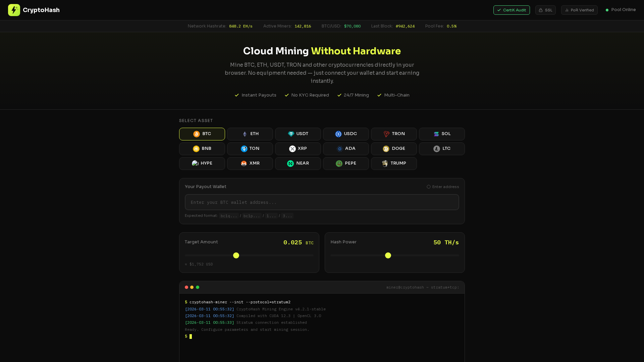Click the BTC wallet address input field
The width and height of the screenshot is (644, 362).
tap(322, 202)
